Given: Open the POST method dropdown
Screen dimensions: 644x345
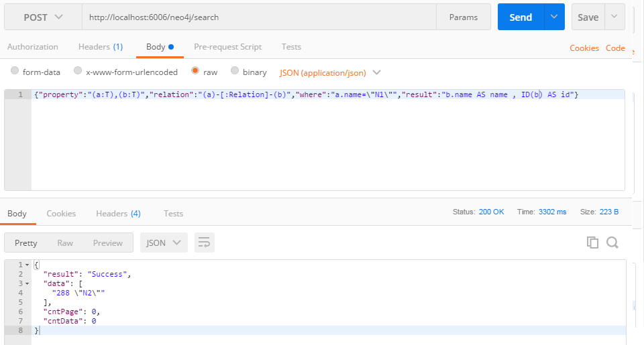Looking at the screenshot, I should coord(43,17).
